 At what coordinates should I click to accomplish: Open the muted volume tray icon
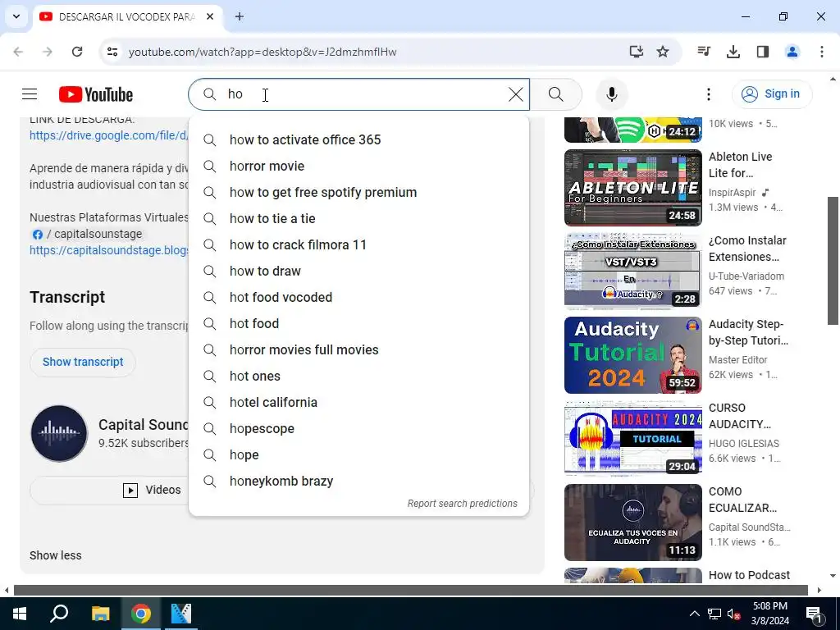coord(733,614)
